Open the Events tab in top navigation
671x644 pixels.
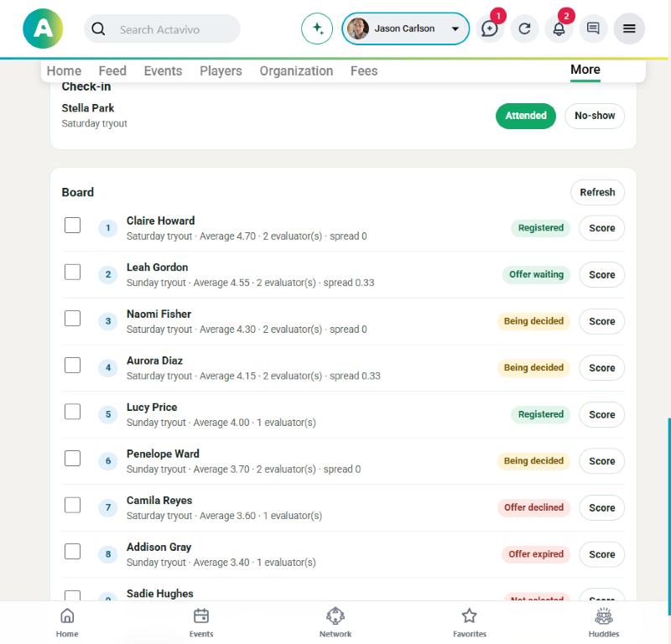tap(163, 70)
